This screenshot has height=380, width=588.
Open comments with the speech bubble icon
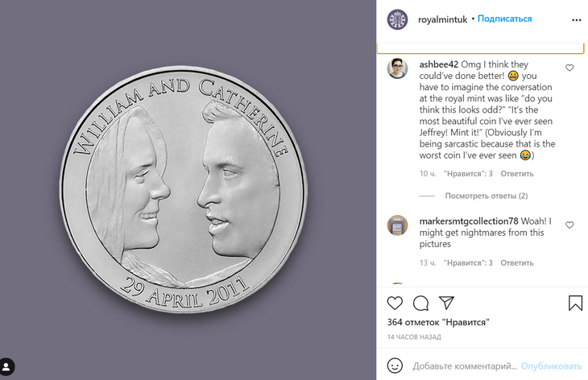(x=420, y=304)
